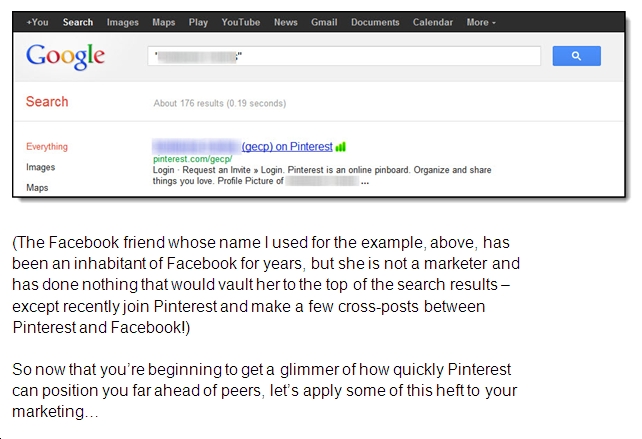Open Calendar in top navigation bar
642x439 pixels.
click(432, 22)
